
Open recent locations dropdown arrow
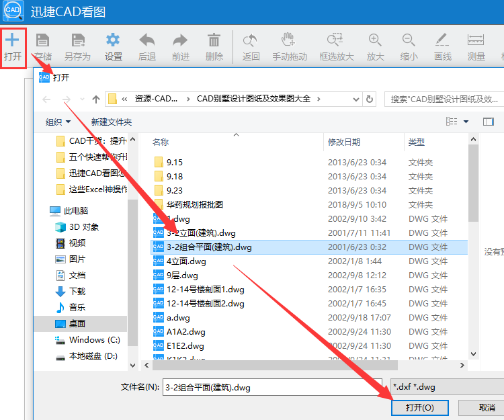82,99
